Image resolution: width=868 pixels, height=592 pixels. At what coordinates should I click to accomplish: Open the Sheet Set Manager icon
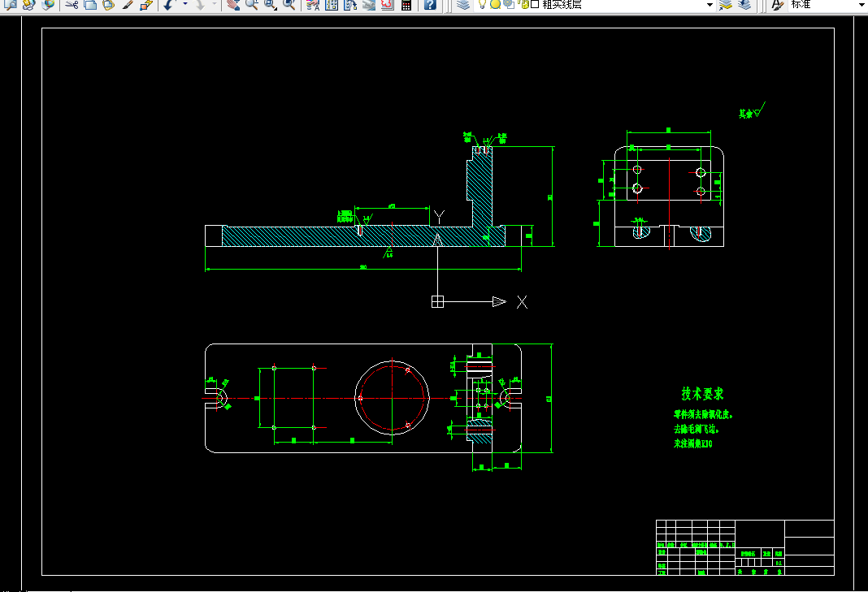tap(369, 4)
